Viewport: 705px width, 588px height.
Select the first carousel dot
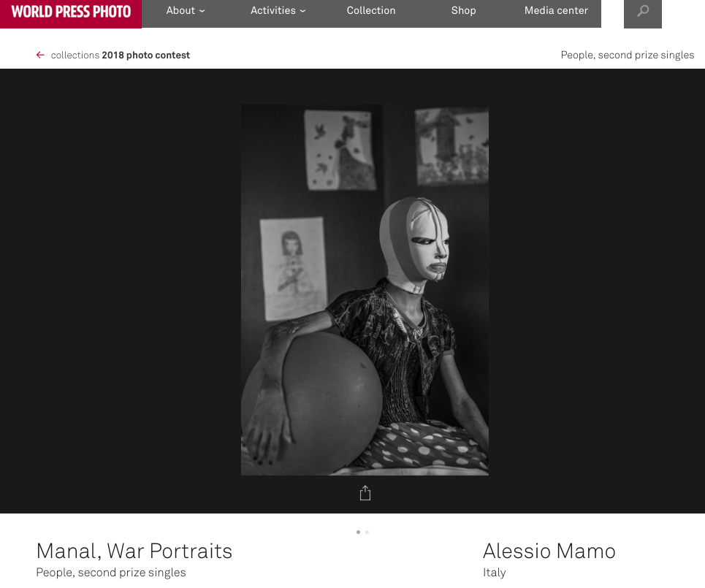tap(359, 532)
